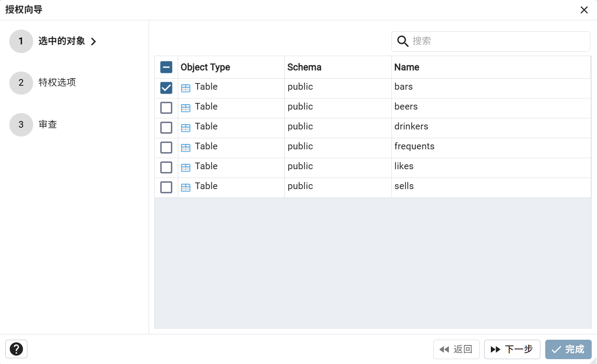Toggle the select-all header checkbox

point(166,67)
